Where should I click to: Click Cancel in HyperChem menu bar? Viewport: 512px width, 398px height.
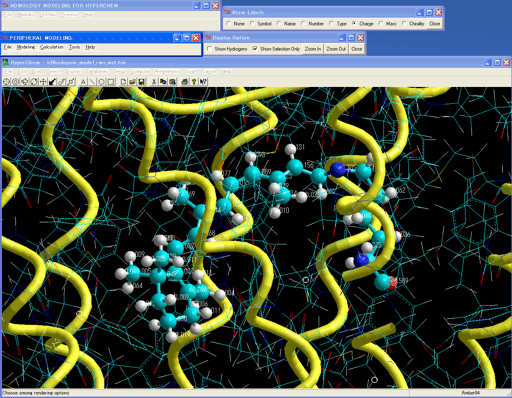click(209, 71)
